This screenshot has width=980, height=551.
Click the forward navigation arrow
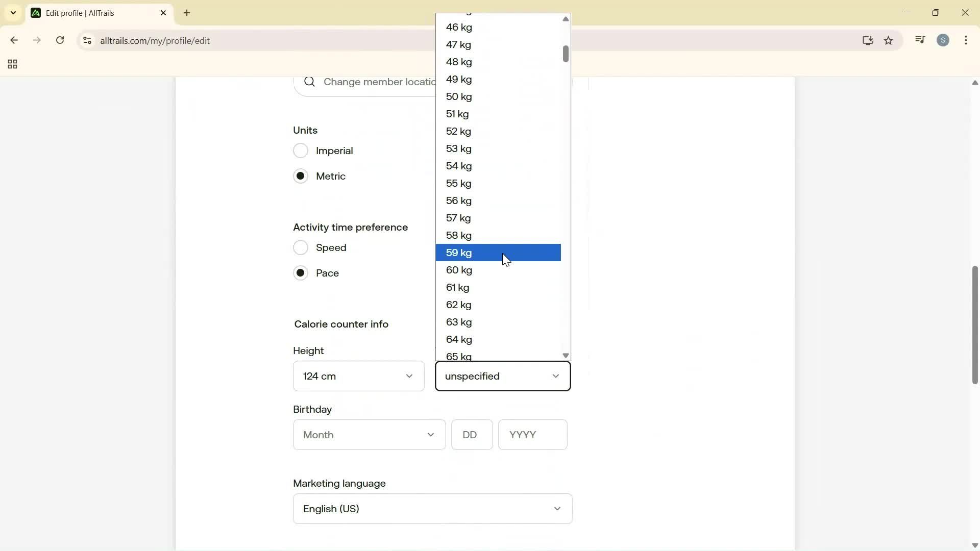pyautogui.click(x=37, y=40)
